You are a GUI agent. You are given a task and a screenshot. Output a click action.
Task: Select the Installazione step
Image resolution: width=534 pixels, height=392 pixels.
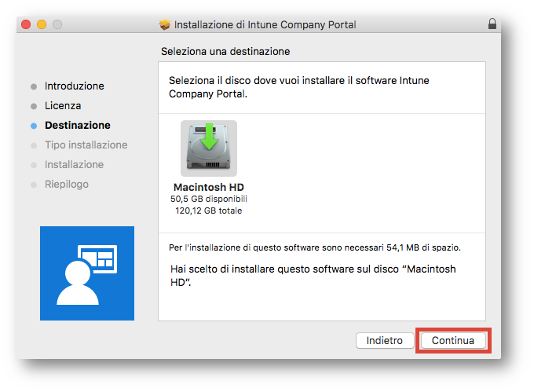[75, 165]
